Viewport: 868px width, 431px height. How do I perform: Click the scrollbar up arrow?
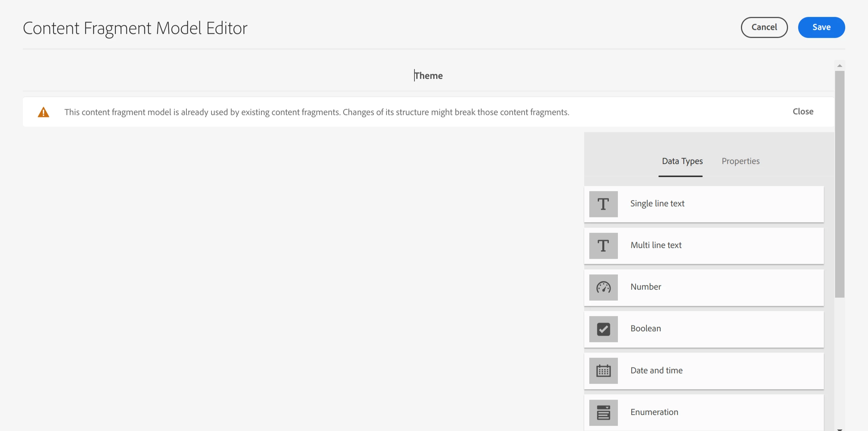click(x=839, y=66)
